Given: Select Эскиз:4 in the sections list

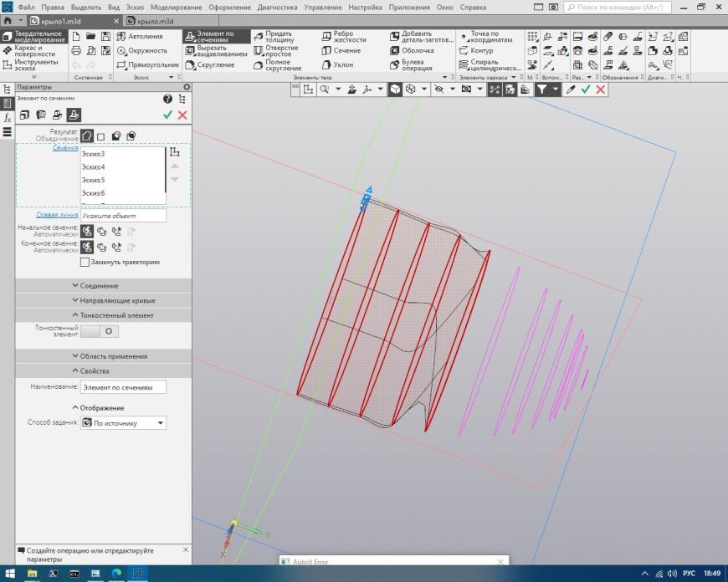Looking at the screenshot, I should pos(94,167).
